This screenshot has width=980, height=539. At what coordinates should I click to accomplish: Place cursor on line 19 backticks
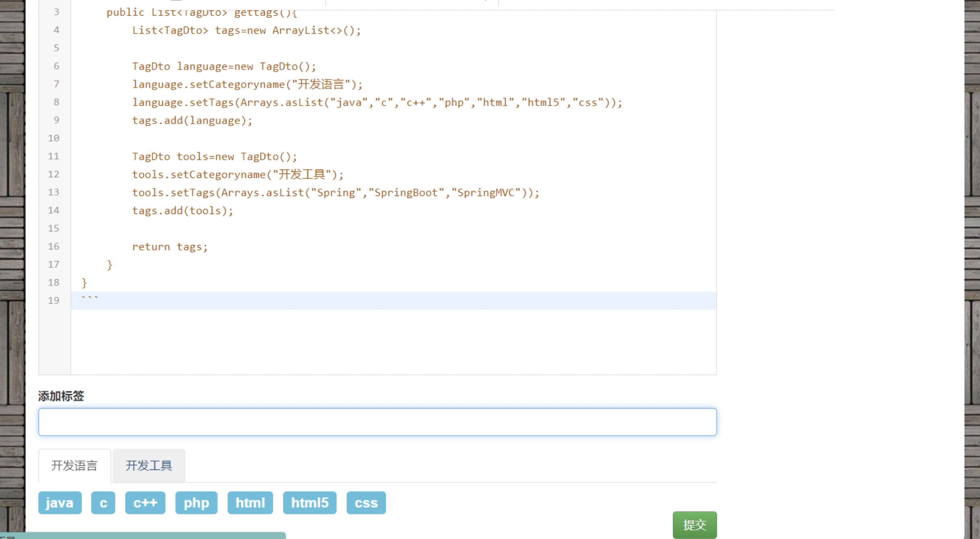coord(90,300)
